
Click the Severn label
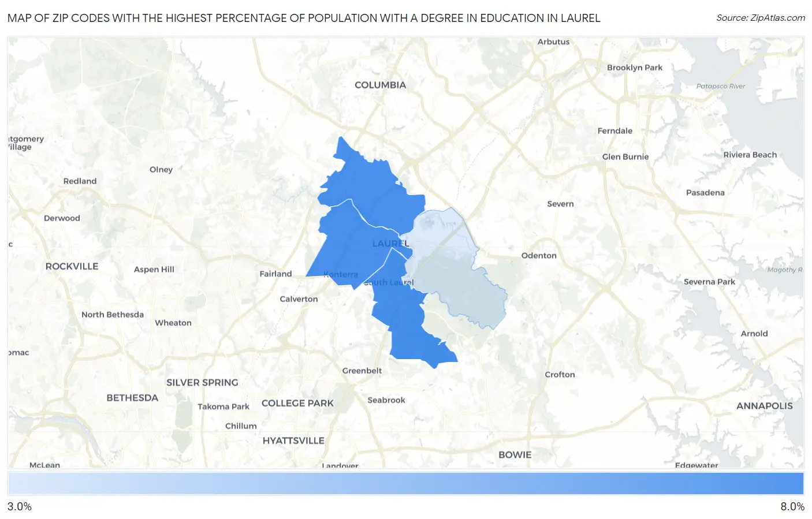pyautogui.click(x=560, y=204)
